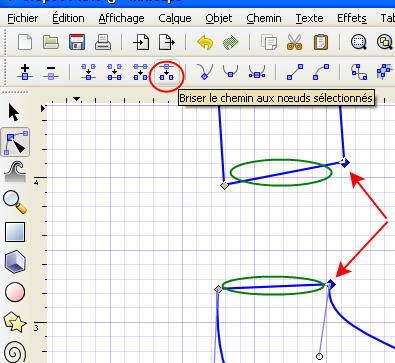
Task: Click the insert new nodes plus icon
Action: pos(25,72)
